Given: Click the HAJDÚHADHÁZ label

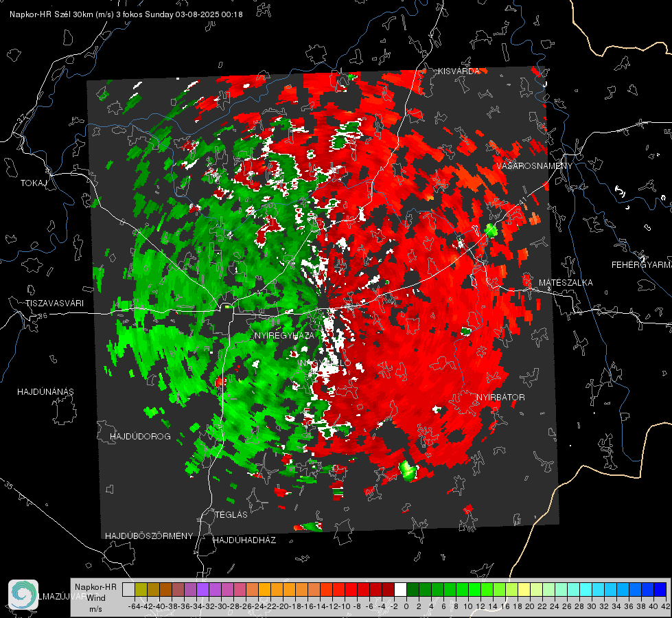Looking at the screenshot, I should [244, 540].
